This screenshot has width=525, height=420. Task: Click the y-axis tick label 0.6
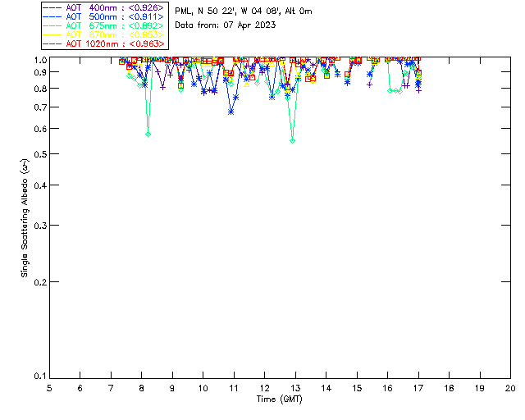pyautogui.click(x=40, y=129)
